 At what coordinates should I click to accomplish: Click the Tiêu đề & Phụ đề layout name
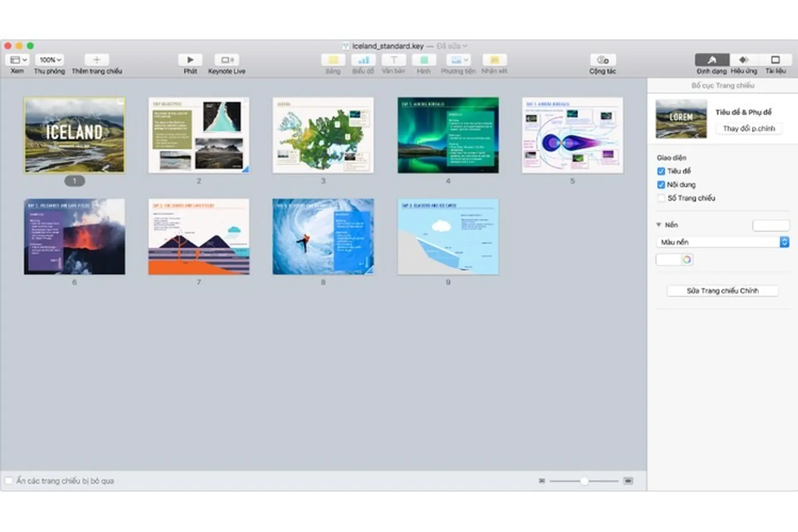click(x=743, y=112)
